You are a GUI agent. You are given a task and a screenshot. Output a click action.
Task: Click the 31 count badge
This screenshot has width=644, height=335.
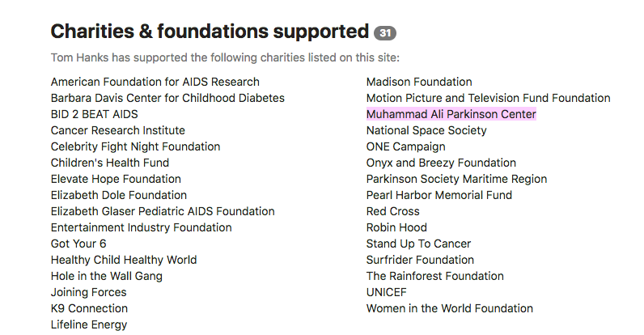(x=385, y=33)
